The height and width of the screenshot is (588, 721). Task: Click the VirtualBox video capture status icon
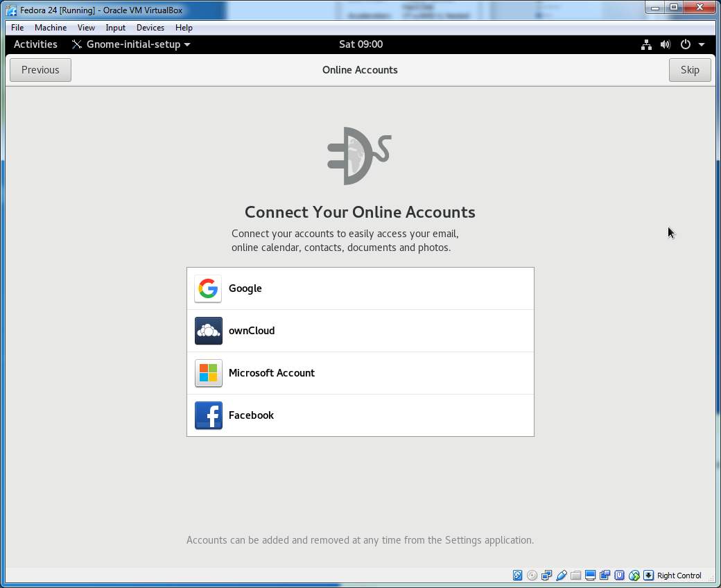(x=605, y=576)
